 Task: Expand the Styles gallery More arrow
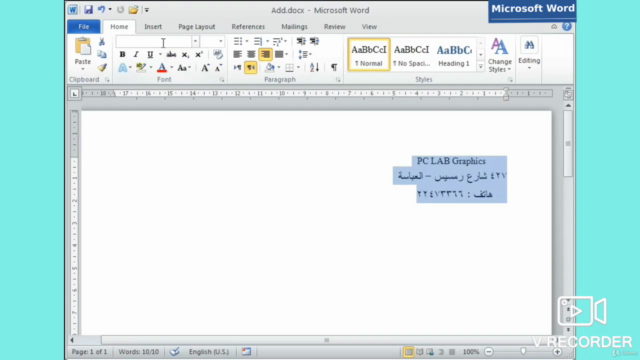(x=480, y=67)
